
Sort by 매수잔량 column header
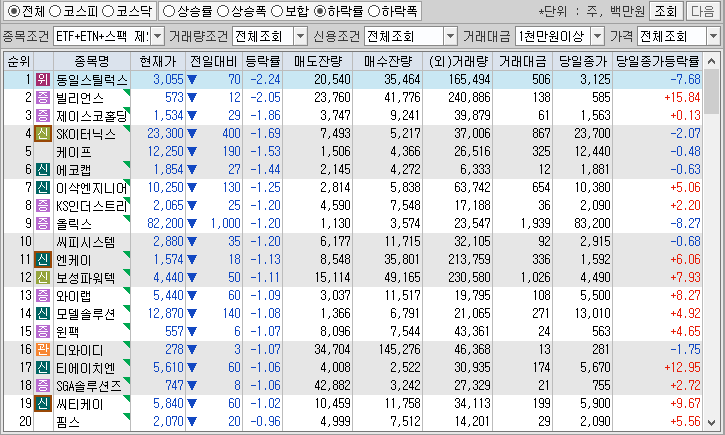coord(387,61)
